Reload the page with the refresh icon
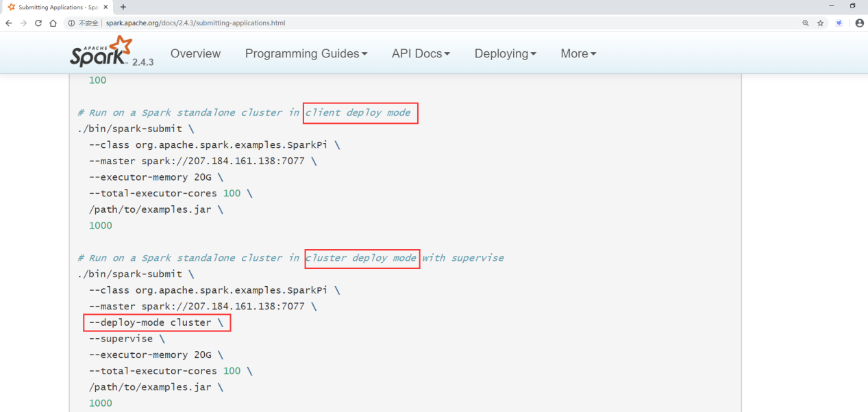This screenshot has width=868, height=412. 38,23
